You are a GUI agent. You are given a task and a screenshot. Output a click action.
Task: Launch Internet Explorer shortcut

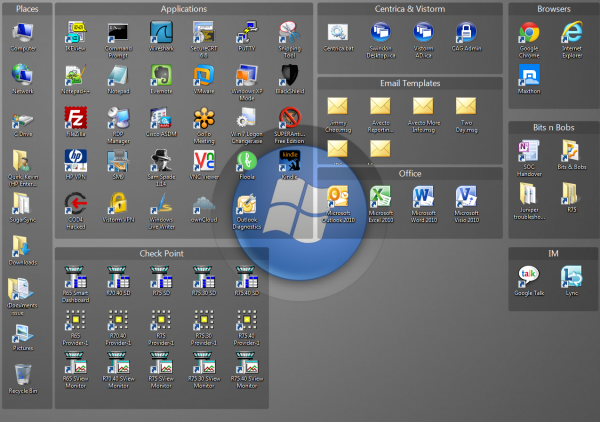coord(570,33)
